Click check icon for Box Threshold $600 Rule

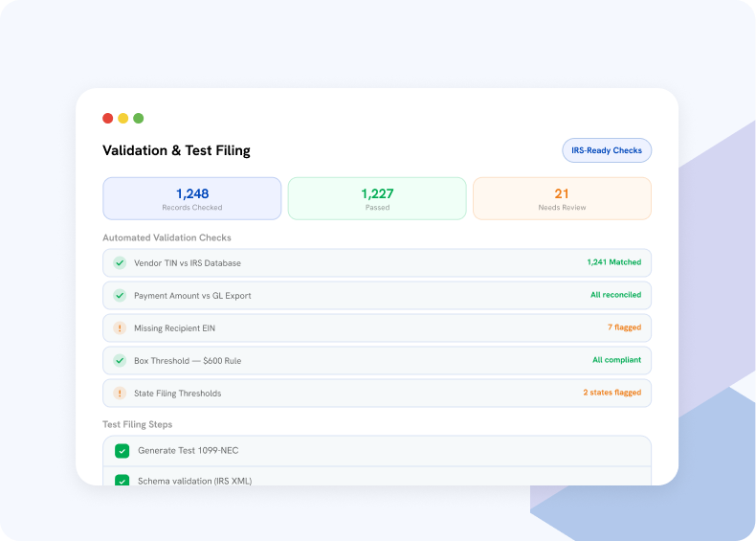point(120,360)
